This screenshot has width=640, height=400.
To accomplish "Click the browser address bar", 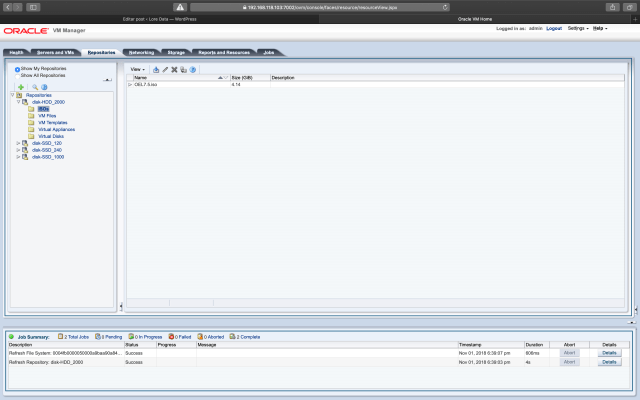I will click(x=320, y=7).
